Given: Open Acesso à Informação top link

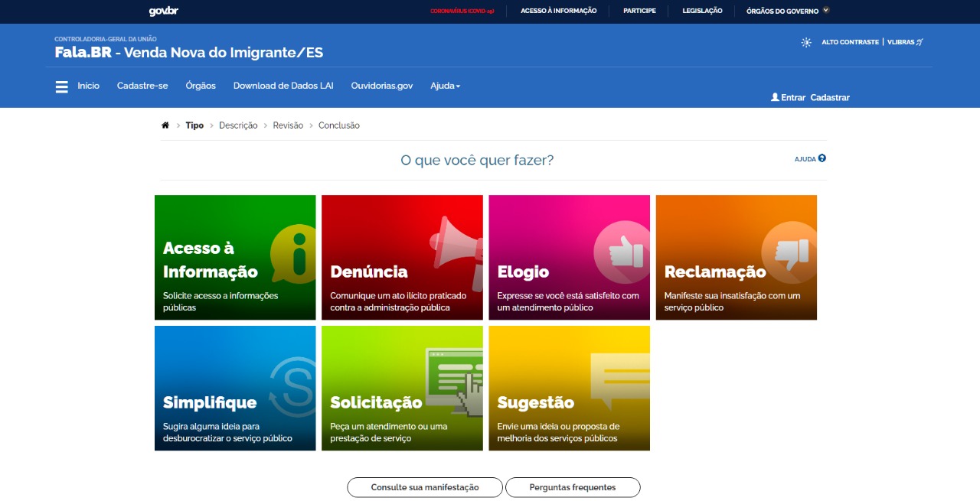Looking at the screenshot, I should coord(558,11).
